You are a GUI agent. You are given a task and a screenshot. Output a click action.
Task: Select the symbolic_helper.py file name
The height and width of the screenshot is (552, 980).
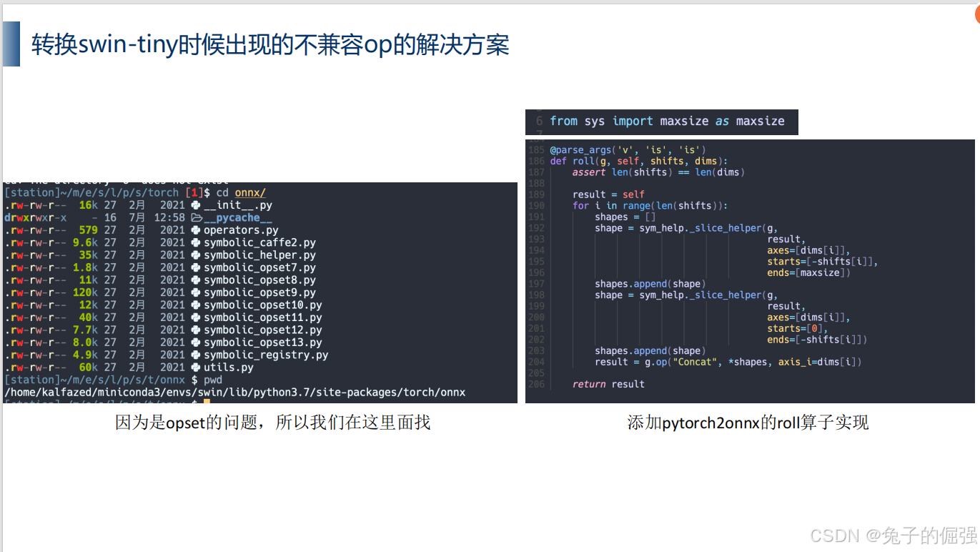259,255
